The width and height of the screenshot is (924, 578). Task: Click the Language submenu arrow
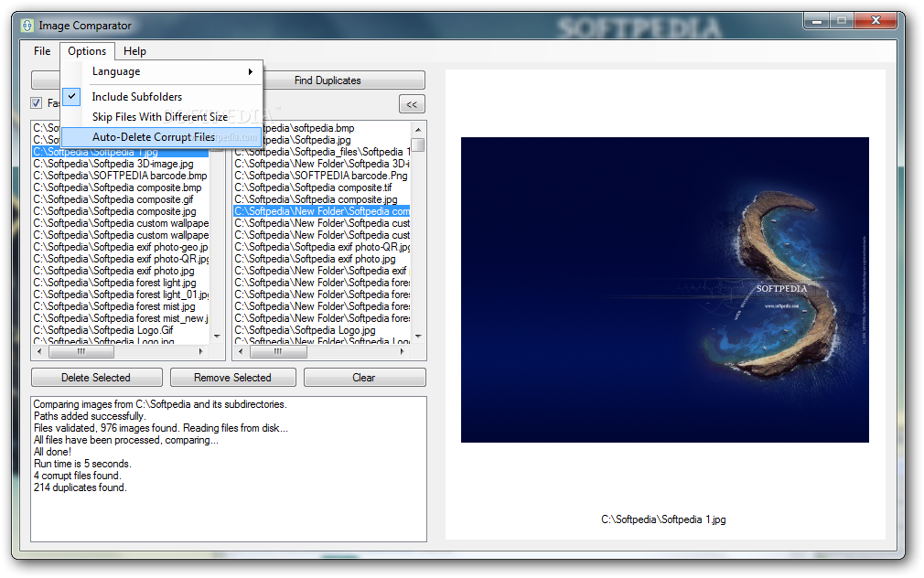(x=251, y=71)
